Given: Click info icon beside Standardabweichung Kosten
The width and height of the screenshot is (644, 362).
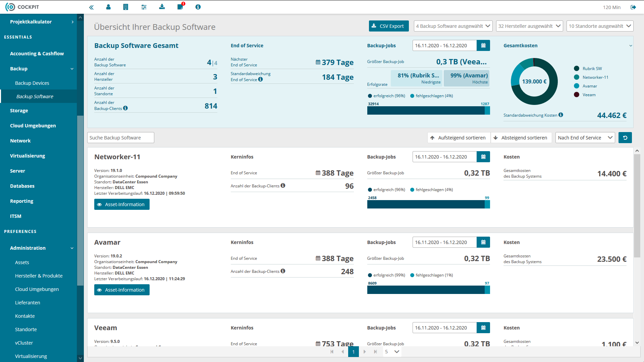Looking at the screenshot, I should tap(561, 115).
